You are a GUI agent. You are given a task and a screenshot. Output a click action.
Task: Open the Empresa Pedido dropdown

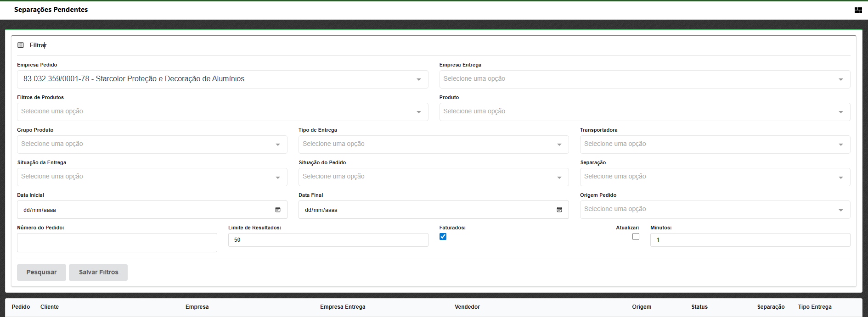tap(222, 79)
